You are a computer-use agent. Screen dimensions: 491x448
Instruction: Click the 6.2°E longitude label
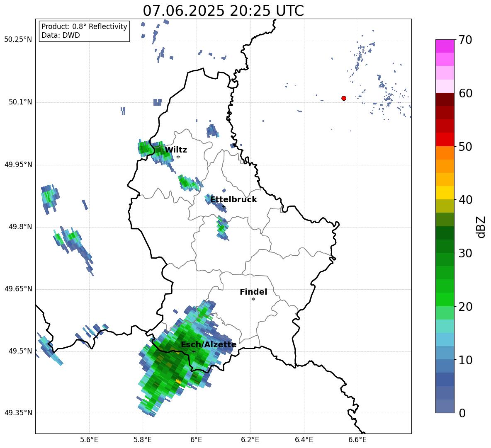250,440
